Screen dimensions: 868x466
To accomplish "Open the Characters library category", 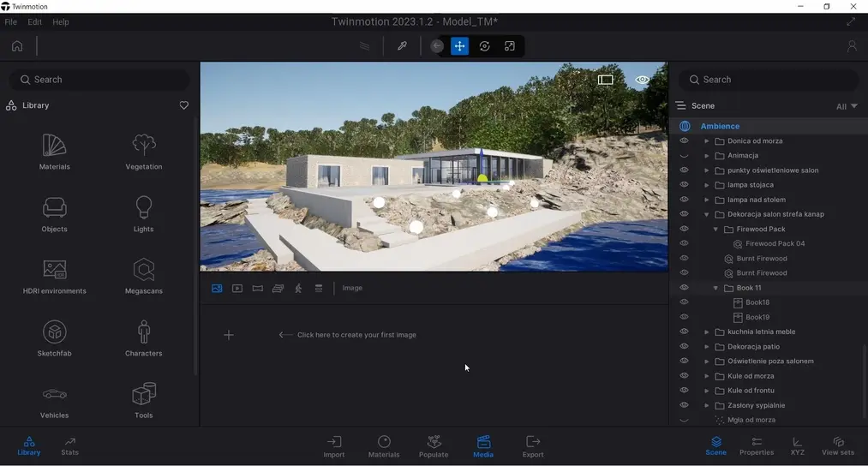I will pyautogui.click(x=144, y=338).
